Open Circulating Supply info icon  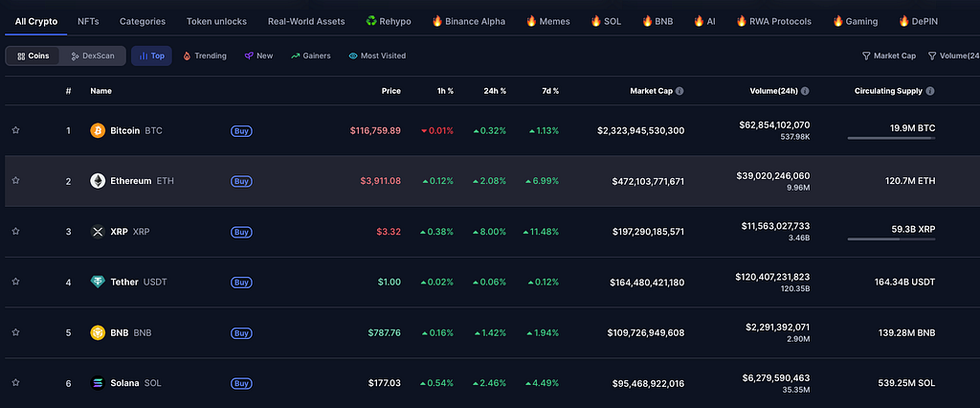click(x=930, y=91)
